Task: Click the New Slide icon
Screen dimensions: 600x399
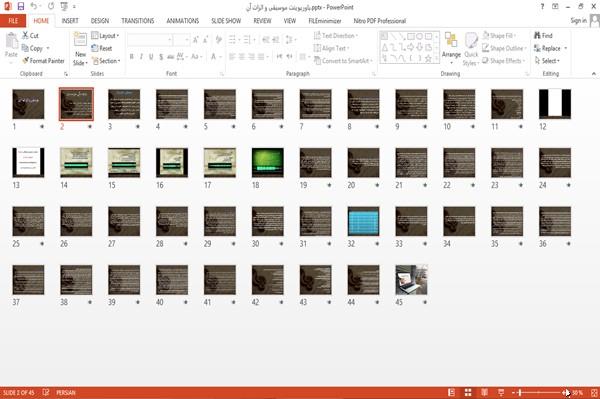Action: 80,39
